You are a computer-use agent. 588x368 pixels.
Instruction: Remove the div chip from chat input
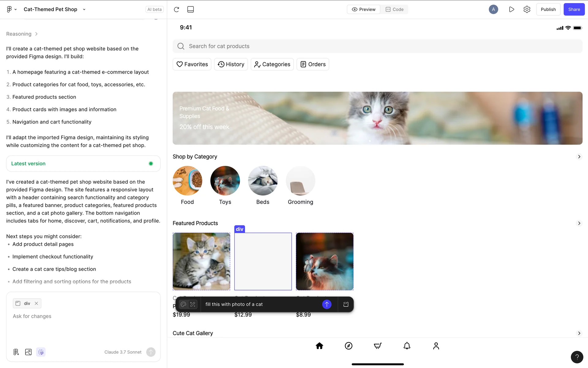[36, 303]
